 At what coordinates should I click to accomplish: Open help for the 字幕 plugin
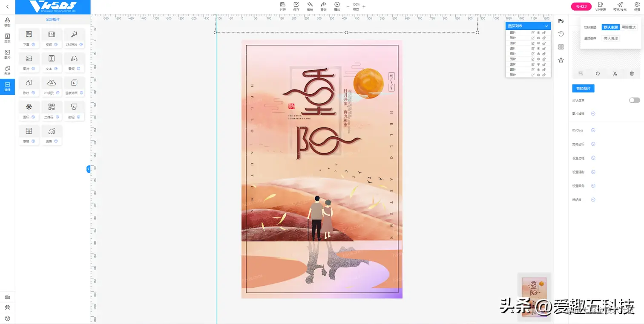tap(33, 44)
